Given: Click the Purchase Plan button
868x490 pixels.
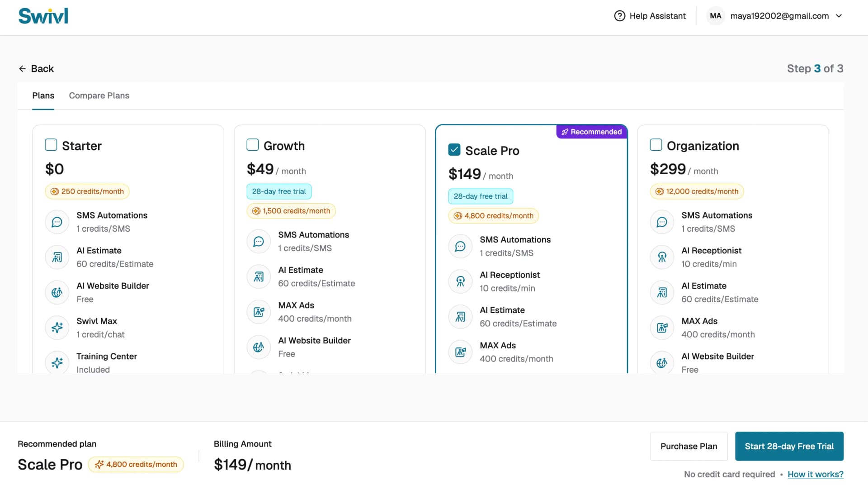Looking at the screenshot, I should [x=689, y=446].
